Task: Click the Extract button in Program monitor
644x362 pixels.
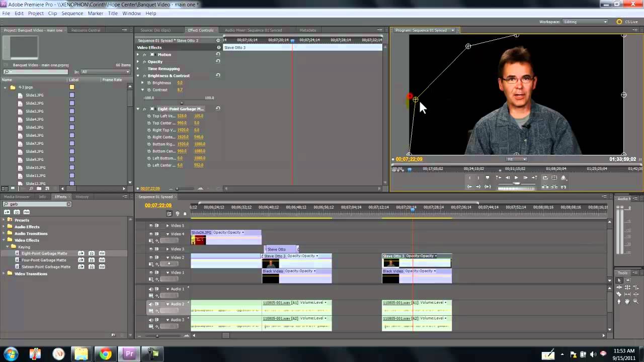Action: (554, 187)
